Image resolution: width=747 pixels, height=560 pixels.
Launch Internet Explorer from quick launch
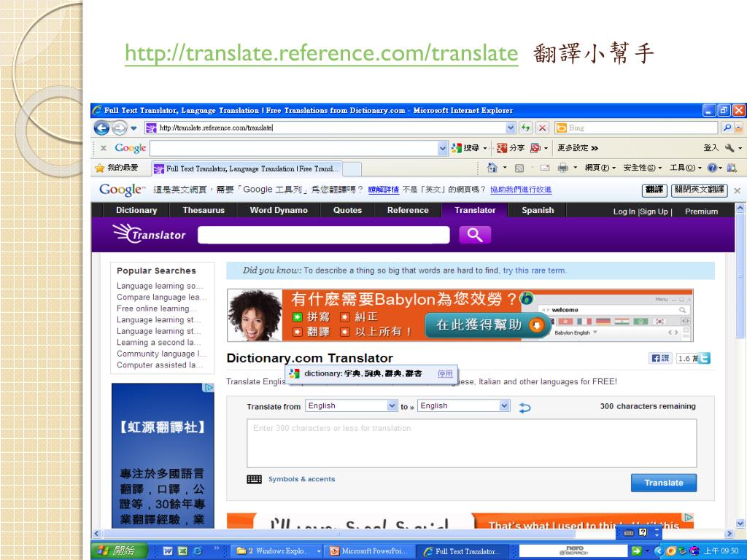point(197,551)
